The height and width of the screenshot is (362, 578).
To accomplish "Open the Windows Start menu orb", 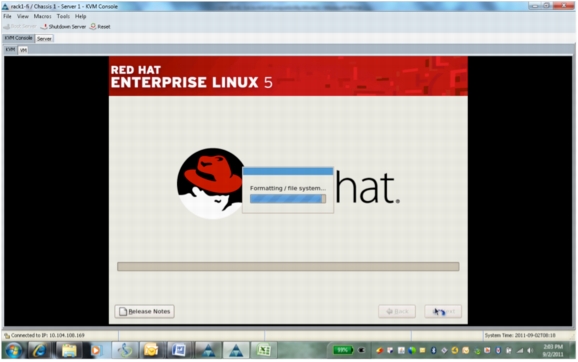I will pos(14,351).
